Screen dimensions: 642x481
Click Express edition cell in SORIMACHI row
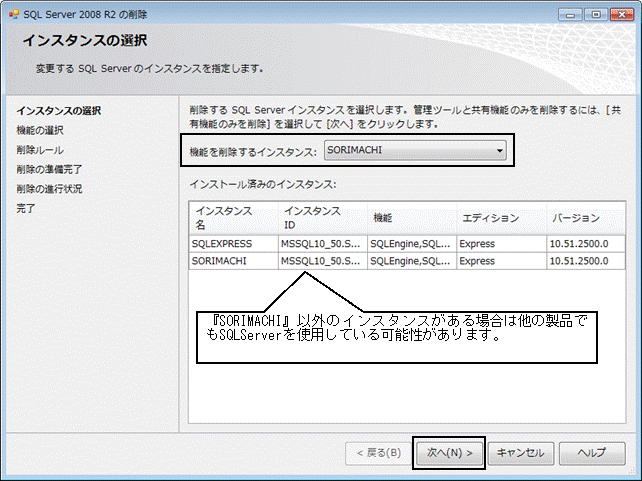[502, 261]
